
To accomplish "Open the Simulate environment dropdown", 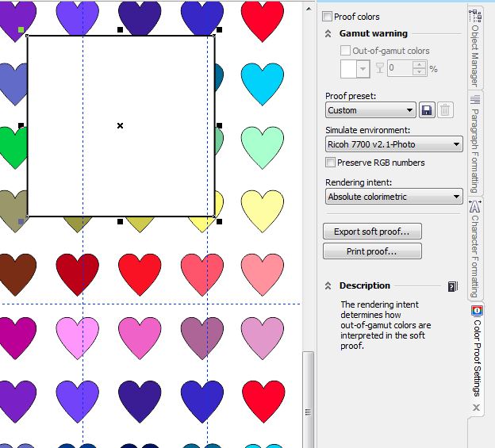I will (x=394, y=144).
